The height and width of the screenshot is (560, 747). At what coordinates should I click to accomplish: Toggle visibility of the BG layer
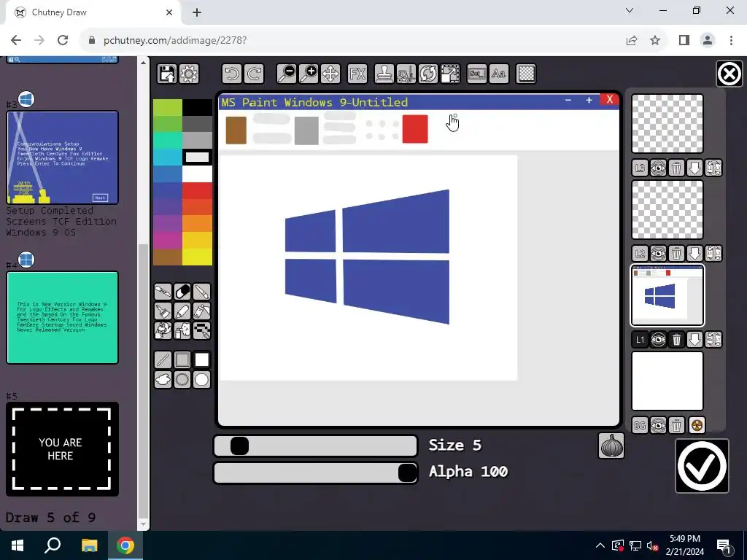pos(659,425)
